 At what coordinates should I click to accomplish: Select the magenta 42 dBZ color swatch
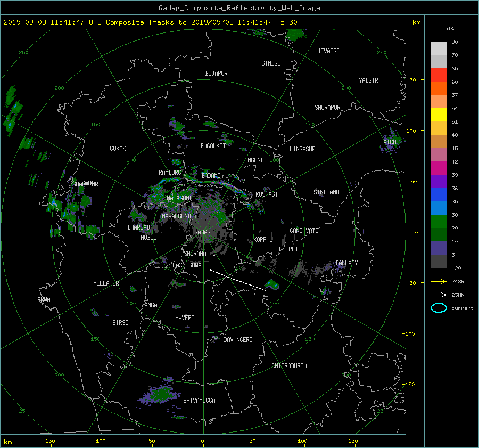pos(439,168)
